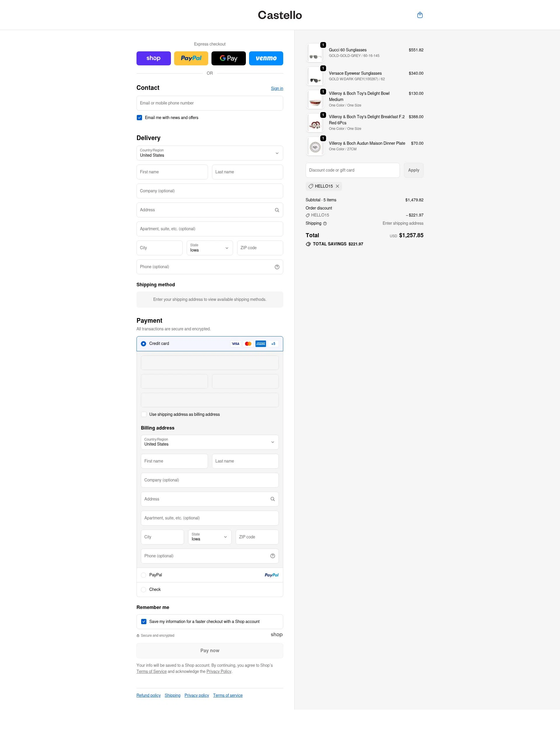This screenshot has height=733, width=560.
Task: Uncheck Email me with news and offers
Action: click(139, 117)
